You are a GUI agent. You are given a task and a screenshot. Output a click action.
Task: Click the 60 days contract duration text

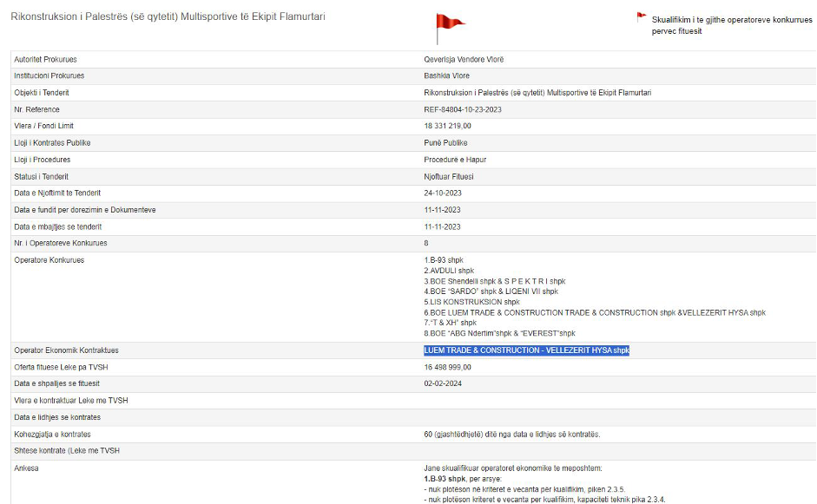511,434
